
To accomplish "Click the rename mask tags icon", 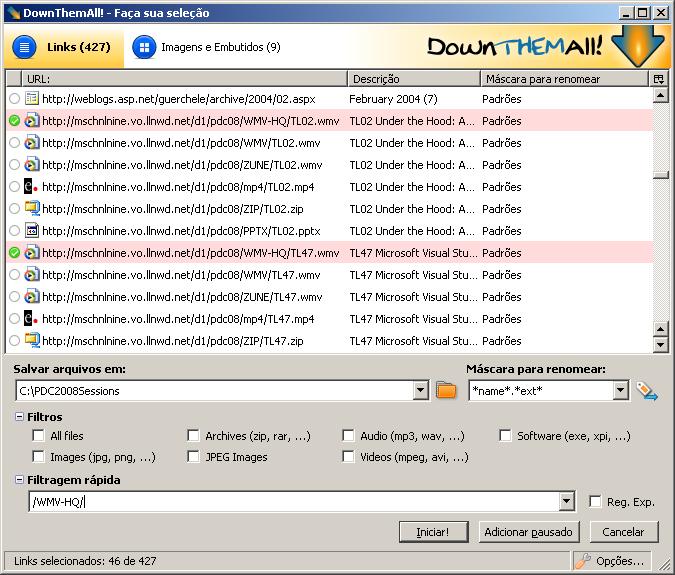I will point(647,391).
